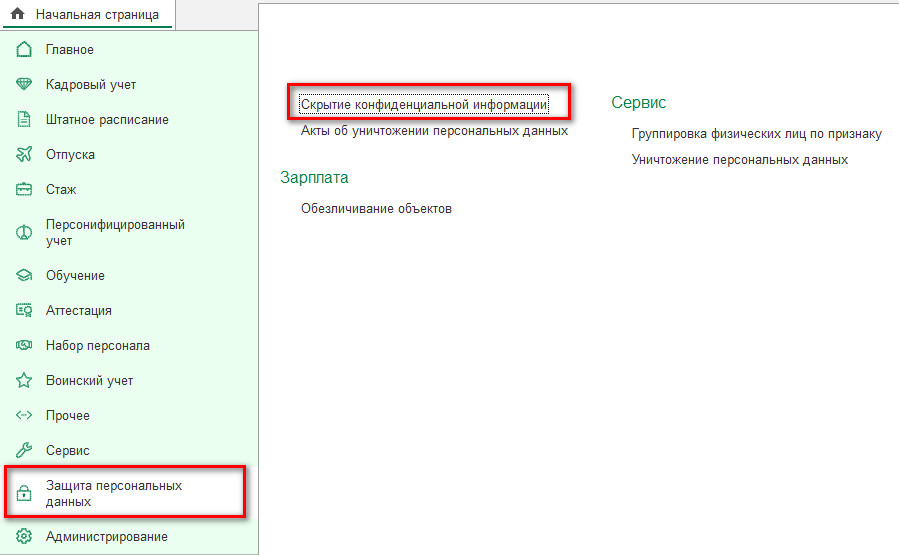The image size is (899, 555).
Task: Open the Персонифицированный учет section
Action: [x=115, y=232]
